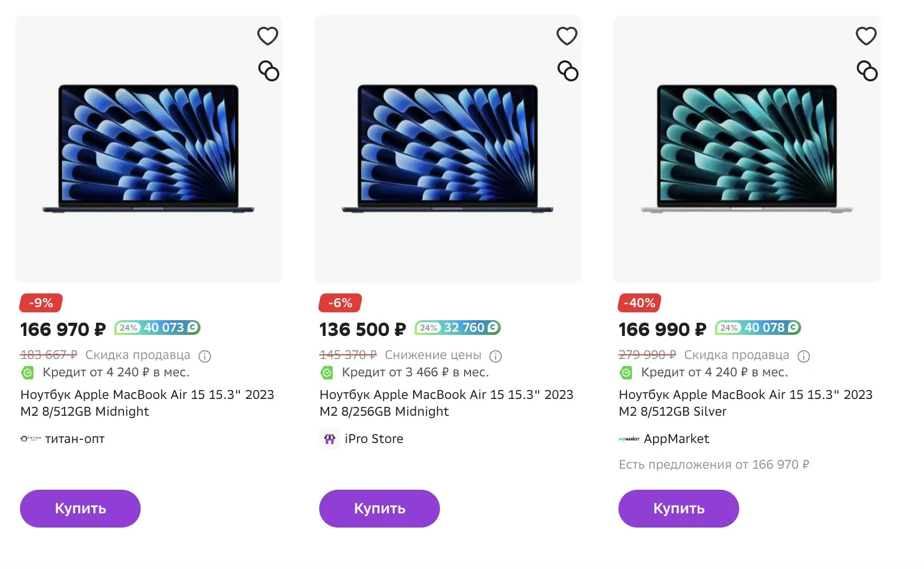Buy the Silver MacBook from AppMarket

[x=678, y=508]
